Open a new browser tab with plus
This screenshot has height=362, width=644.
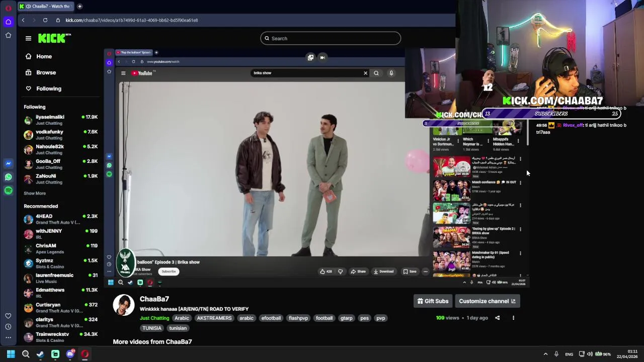79,6
